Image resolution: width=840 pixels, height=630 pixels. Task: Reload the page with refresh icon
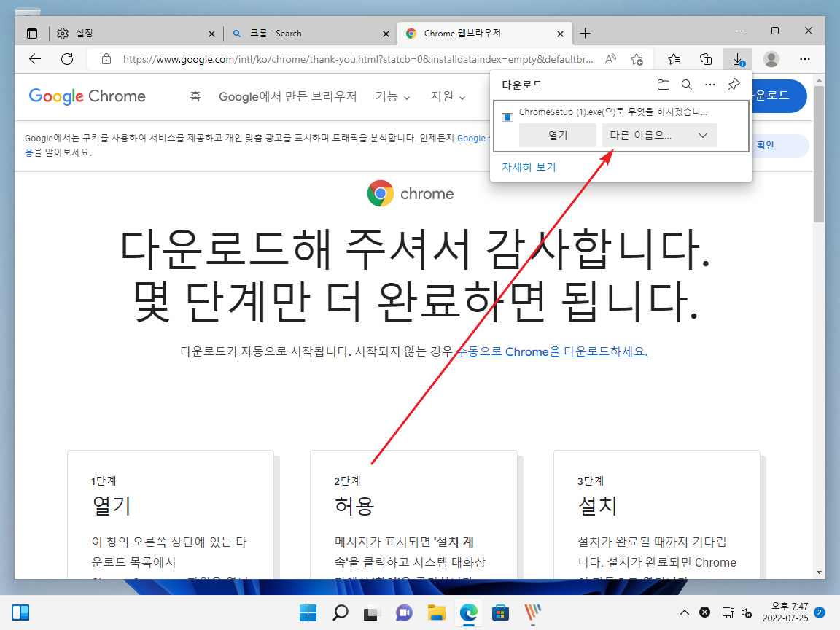pos(67,59)
